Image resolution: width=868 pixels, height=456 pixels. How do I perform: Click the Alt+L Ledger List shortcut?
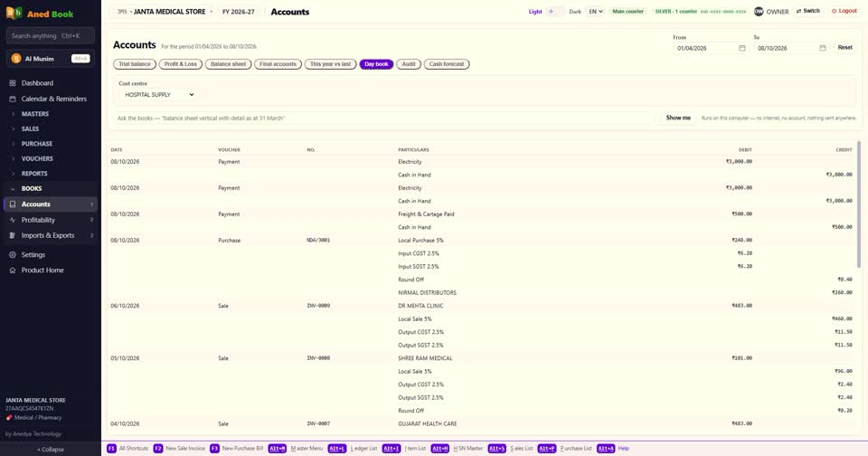click(x=353, y=448)
